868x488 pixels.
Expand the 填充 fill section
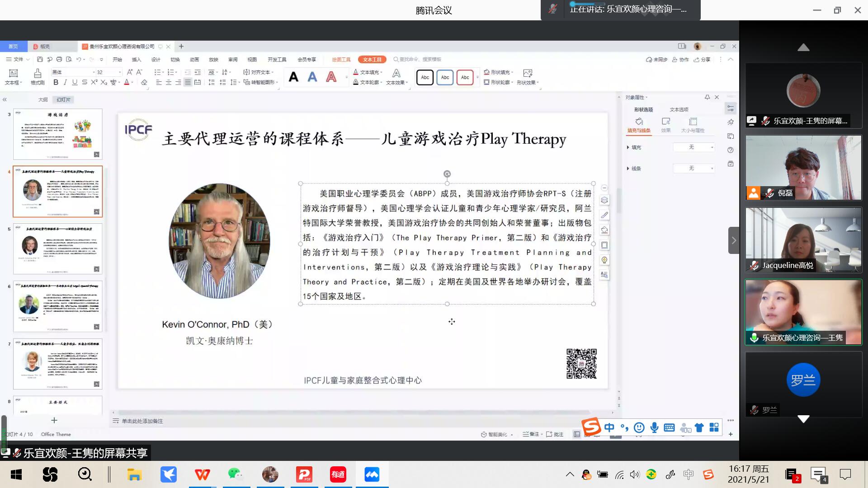tap(628, 147)
